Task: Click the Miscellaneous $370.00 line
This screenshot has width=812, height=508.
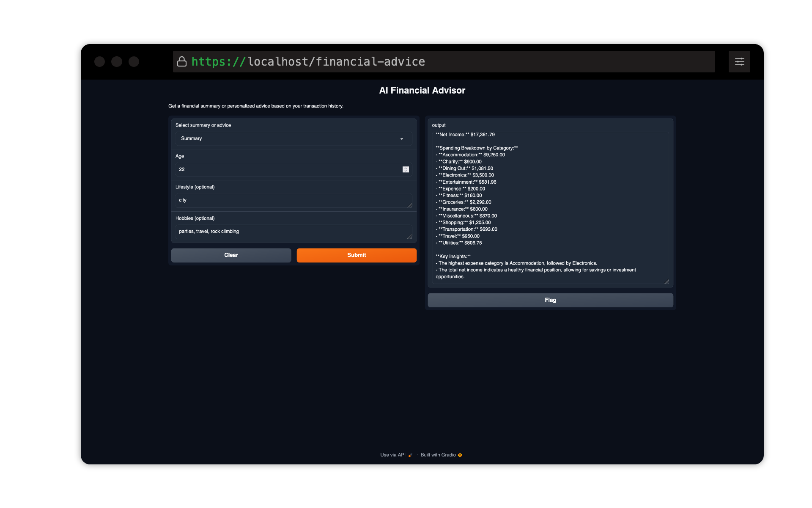Action: coord(466,216)
